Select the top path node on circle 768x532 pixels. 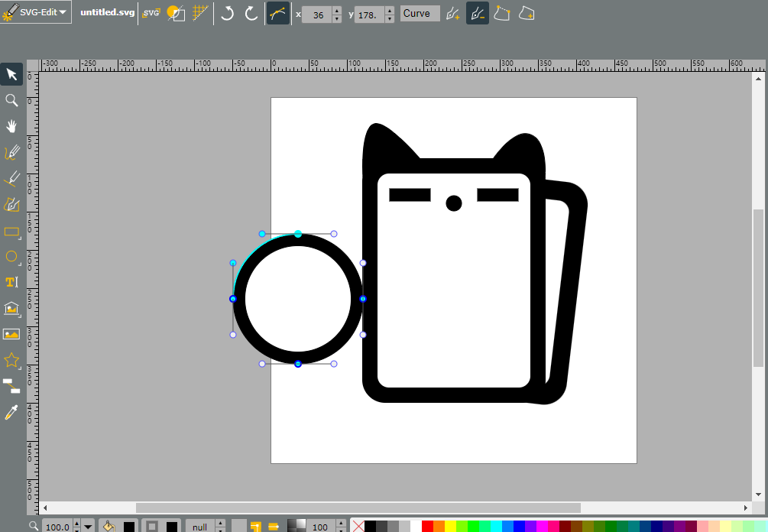tap(298, 234)
